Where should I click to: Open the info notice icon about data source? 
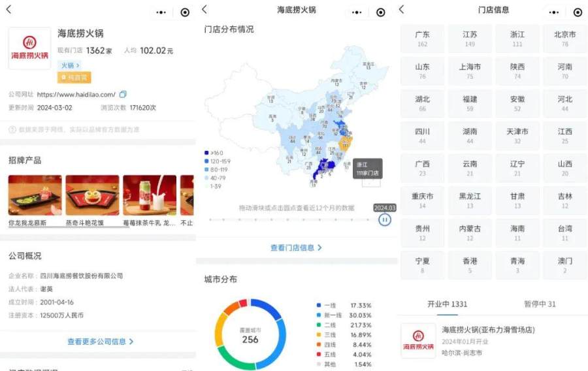coord(12,130)
